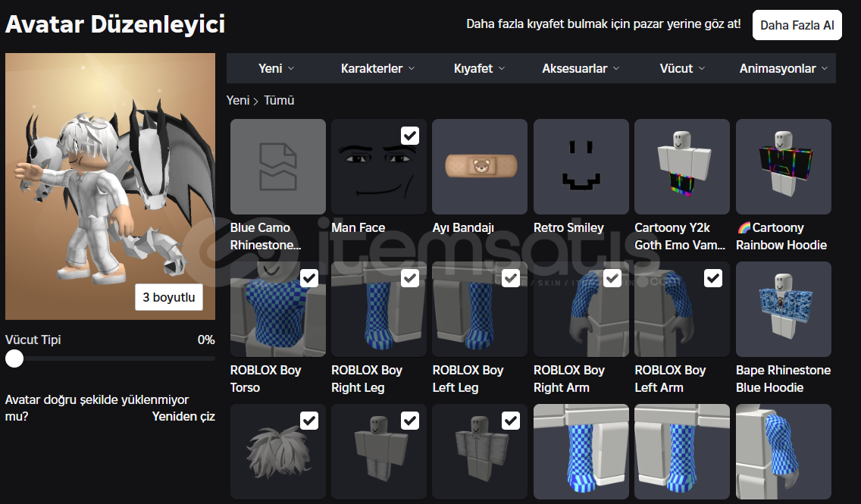Switch to the Animasyonlar tab
The height and width of the screenshot is (504, 861).
pyautogui.click(x=778, y=69)
